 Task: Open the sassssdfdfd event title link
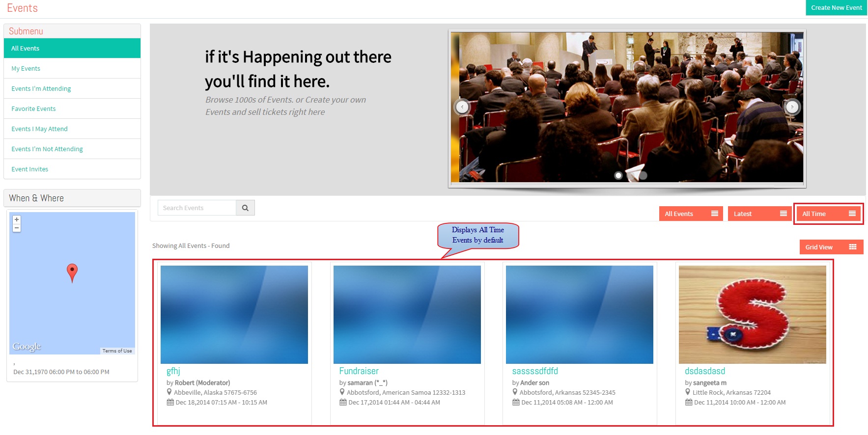tap(535, 371)
